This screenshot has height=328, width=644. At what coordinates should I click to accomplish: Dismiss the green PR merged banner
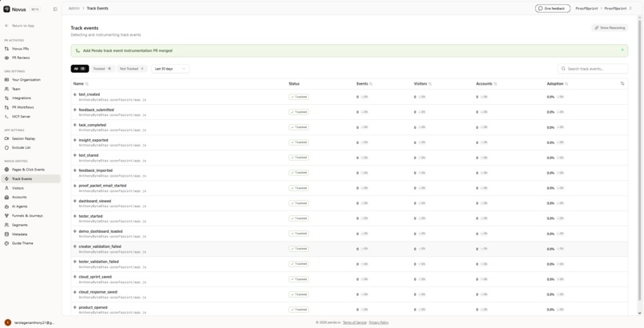(622, 50)
